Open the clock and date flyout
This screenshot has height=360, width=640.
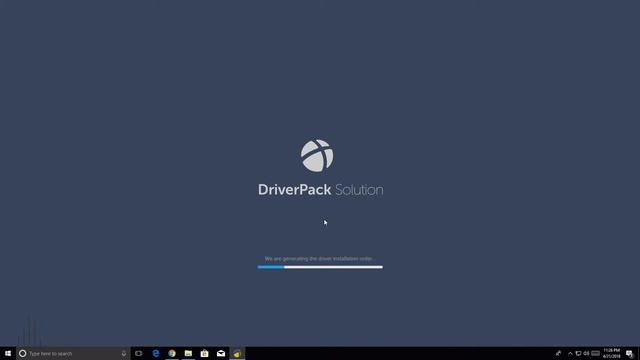(611, 353)
